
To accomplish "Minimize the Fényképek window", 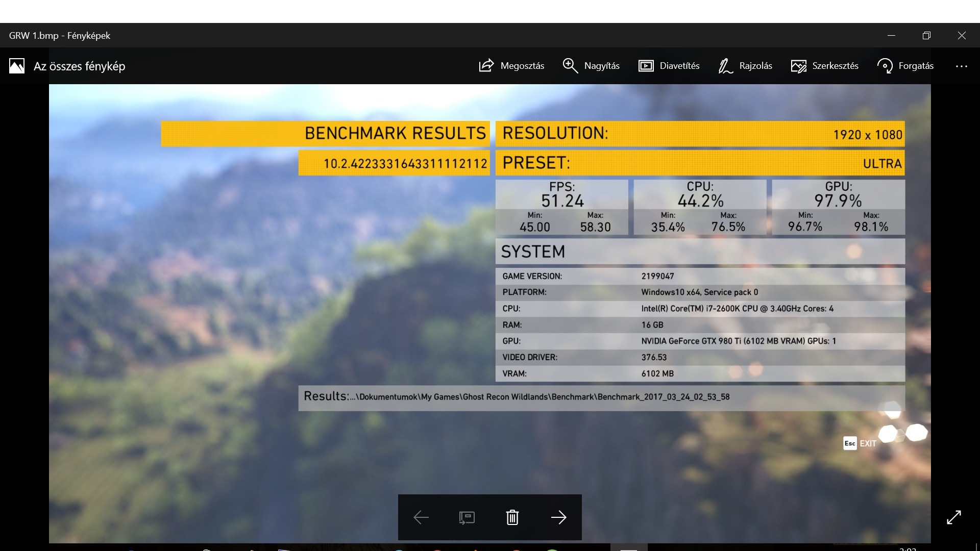I will pos(891,35).
